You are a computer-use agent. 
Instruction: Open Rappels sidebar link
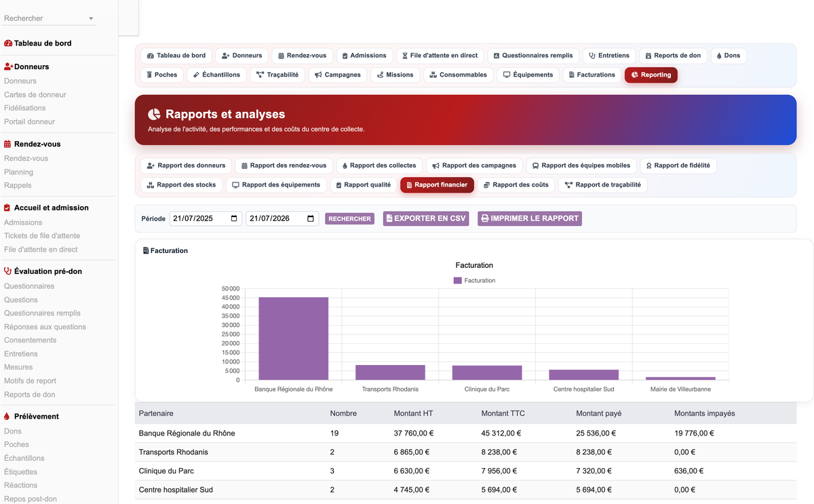point(18,186)
